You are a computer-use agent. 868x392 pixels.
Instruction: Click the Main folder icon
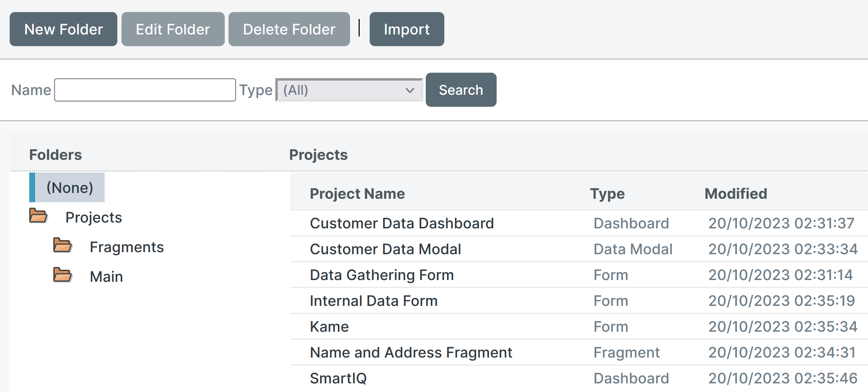pos(62,275)
